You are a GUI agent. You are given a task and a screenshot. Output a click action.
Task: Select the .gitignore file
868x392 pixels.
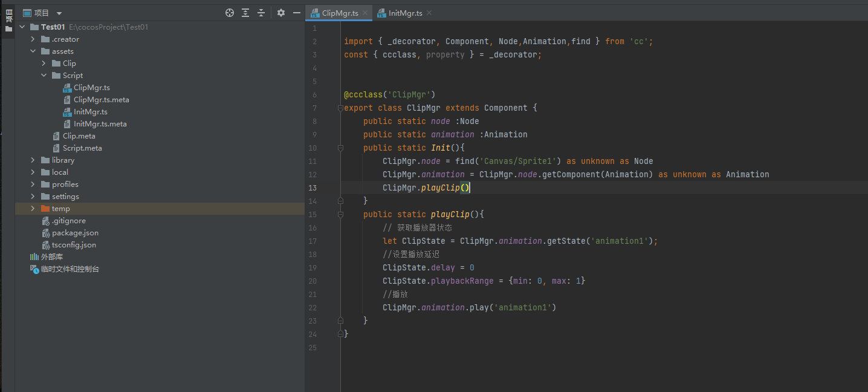tap(68, 221)
